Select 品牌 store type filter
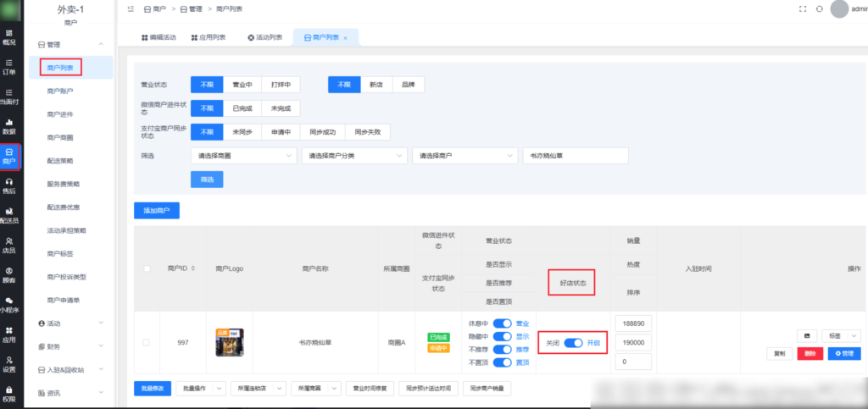 coord(409,85)
